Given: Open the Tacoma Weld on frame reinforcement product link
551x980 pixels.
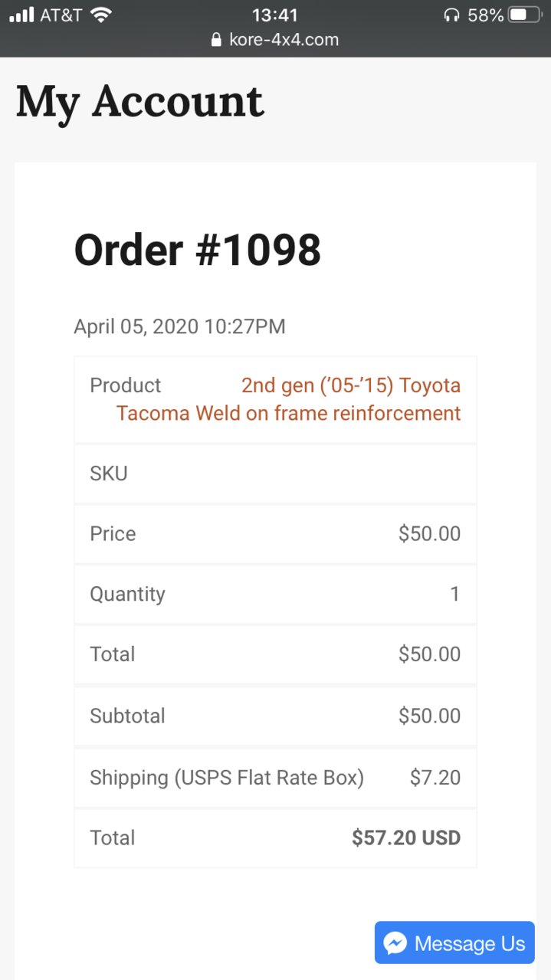Looking at the screenshot, I should (288, 399).
